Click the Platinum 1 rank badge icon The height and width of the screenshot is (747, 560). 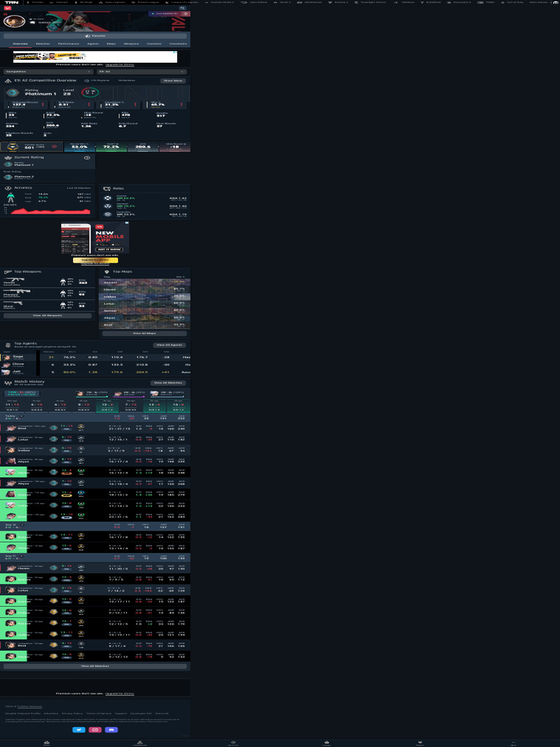coord(12,92)
